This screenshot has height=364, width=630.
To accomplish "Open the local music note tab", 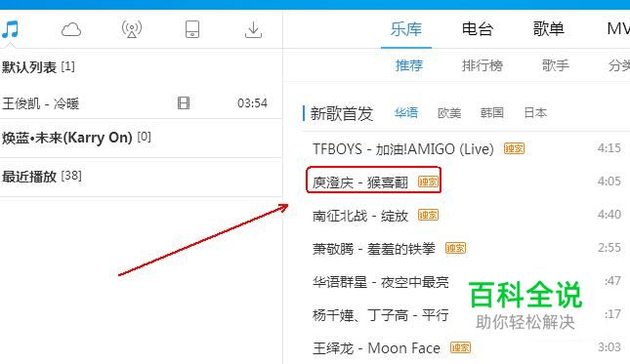I will [10, 29].
